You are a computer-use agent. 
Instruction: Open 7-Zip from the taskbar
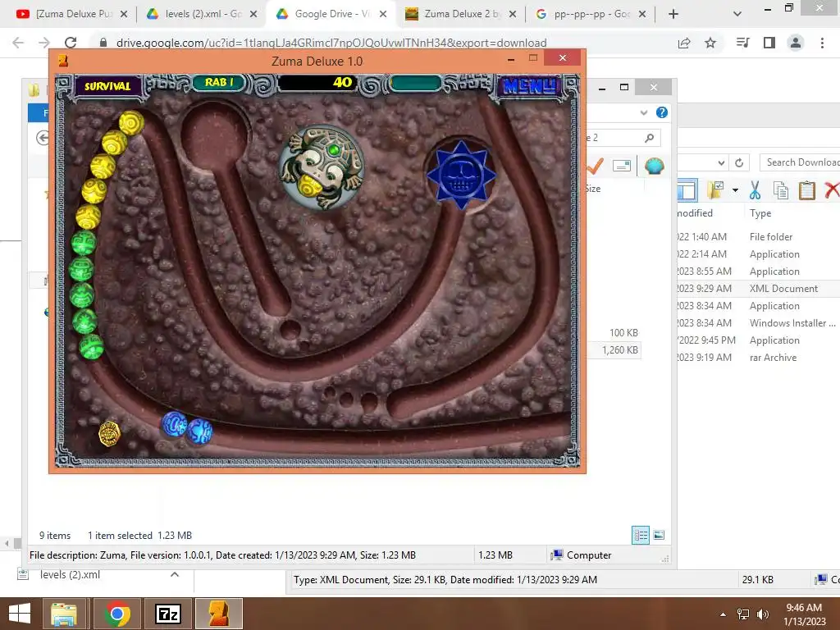(x=167, y=614)
